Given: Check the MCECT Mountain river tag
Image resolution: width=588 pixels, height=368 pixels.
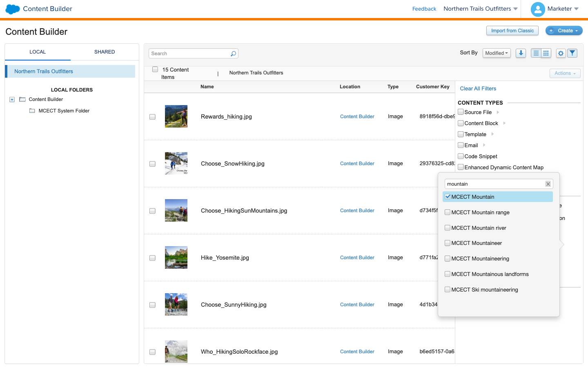Looking at the screenshot, I should (x=448, y=228).
